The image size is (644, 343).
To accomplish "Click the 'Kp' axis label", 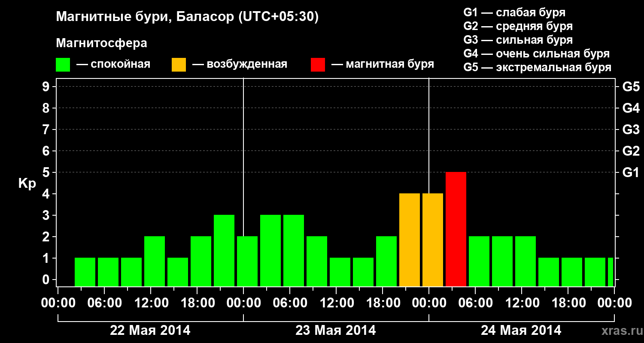I will (27, 184).
